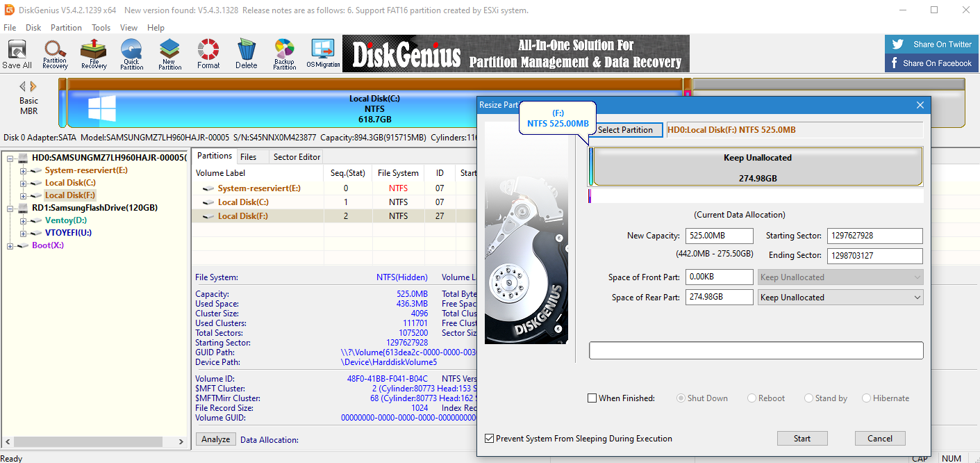Expand the Ventoy(D:) tree node
This screenshot has width=980, height=463.
pos(23,220)
